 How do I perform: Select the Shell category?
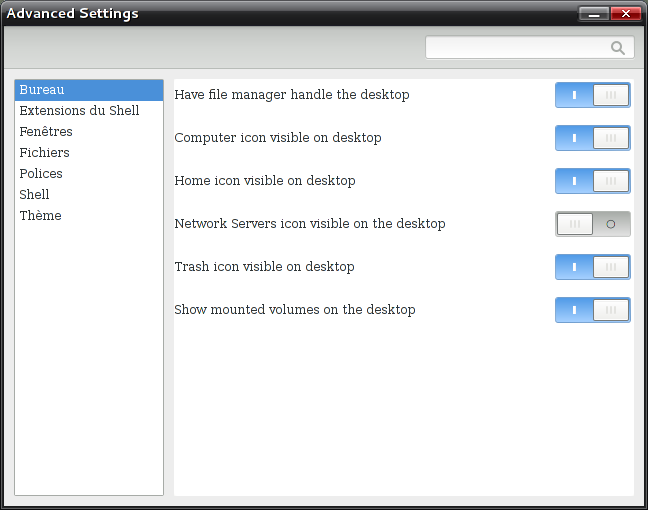pos(34,195)
